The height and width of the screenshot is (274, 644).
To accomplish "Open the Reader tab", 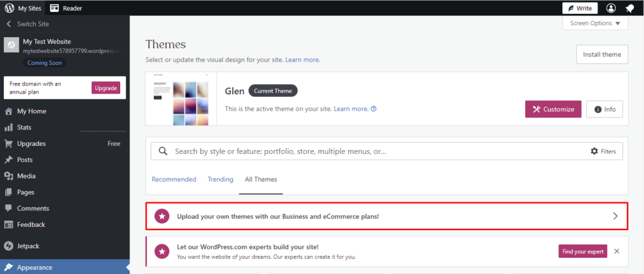I will (72, 8).
